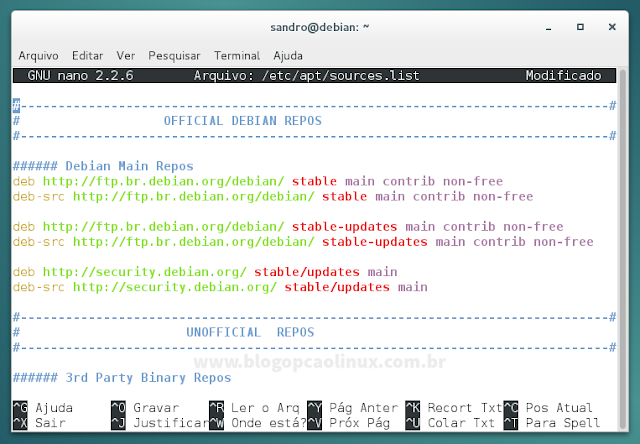Viewport: 640px width, 444px height.
Task: Click the deb-src security.debian.org URL
Action: (175, 287)
